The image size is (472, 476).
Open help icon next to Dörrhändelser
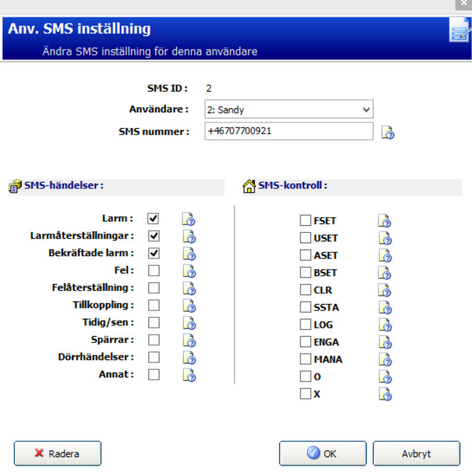pos(189,358)
